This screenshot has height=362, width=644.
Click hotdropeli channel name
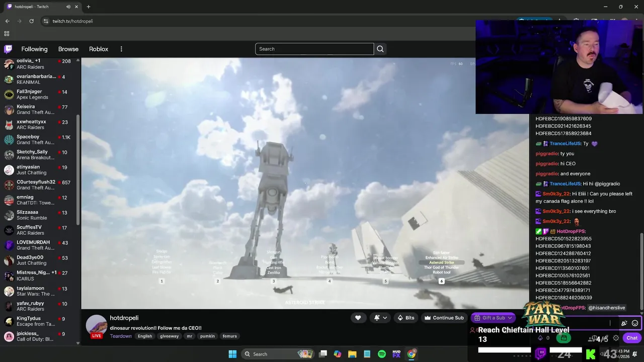(x=124, y=318)
